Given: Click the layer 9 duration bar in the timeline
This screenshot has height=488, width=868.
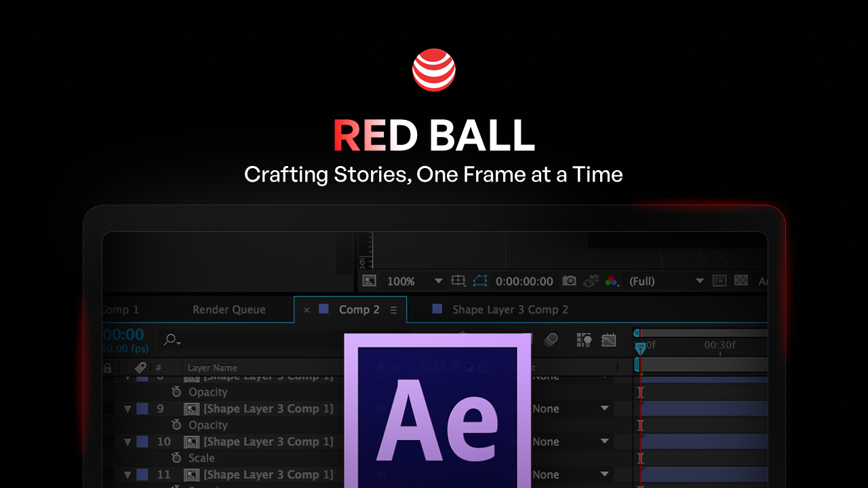Looking at the screenshot, I should point(704,409).
